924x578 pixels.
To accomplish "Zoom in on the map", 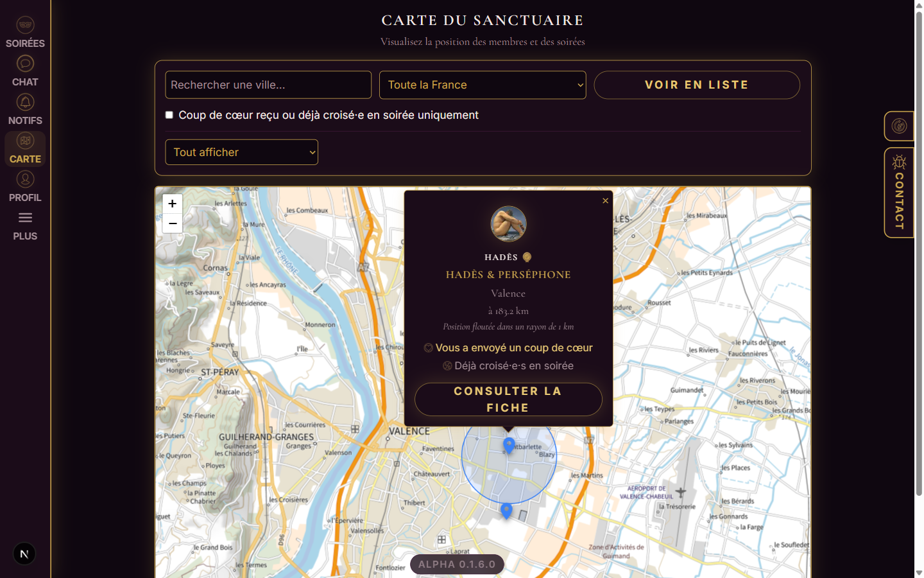I will point(173,204).
